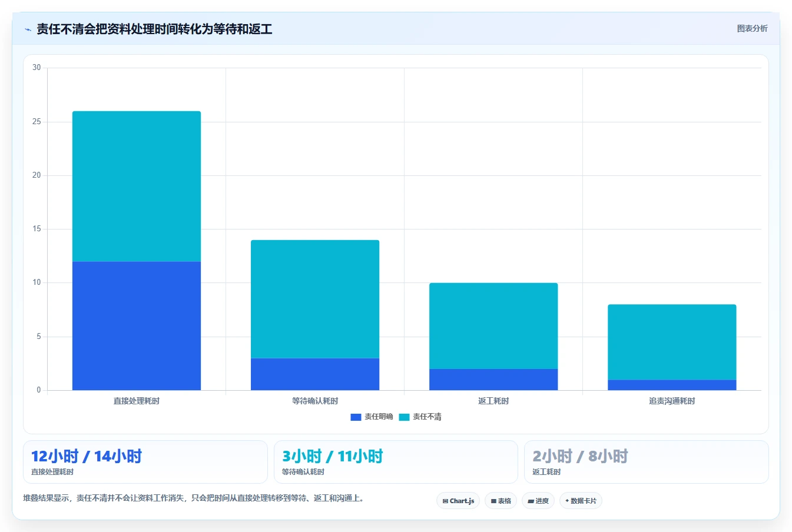The width and height of the screenshot is (792, 532).
Task: Toggle the 责任明确 legend item
Action: [372, 417]
